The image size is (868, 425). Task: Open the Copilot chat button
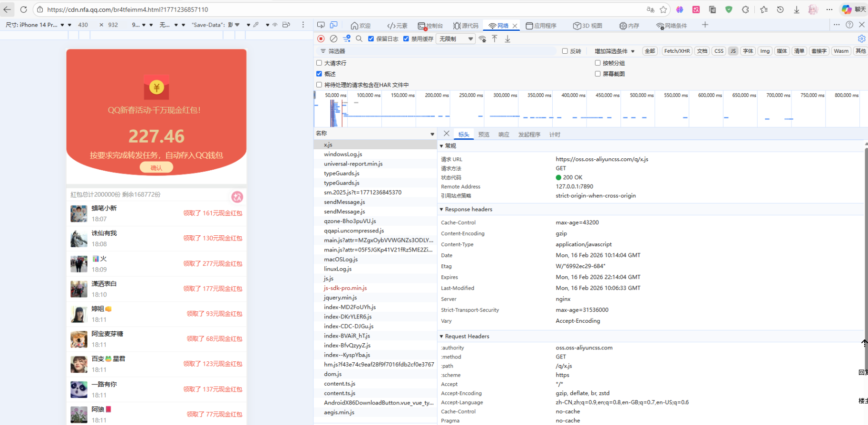853,10
